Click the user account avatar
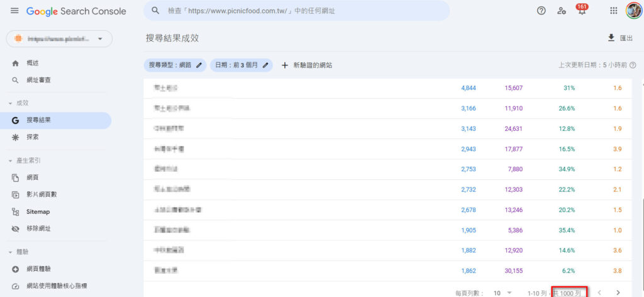644x297 pixels. tap(633, 11)
